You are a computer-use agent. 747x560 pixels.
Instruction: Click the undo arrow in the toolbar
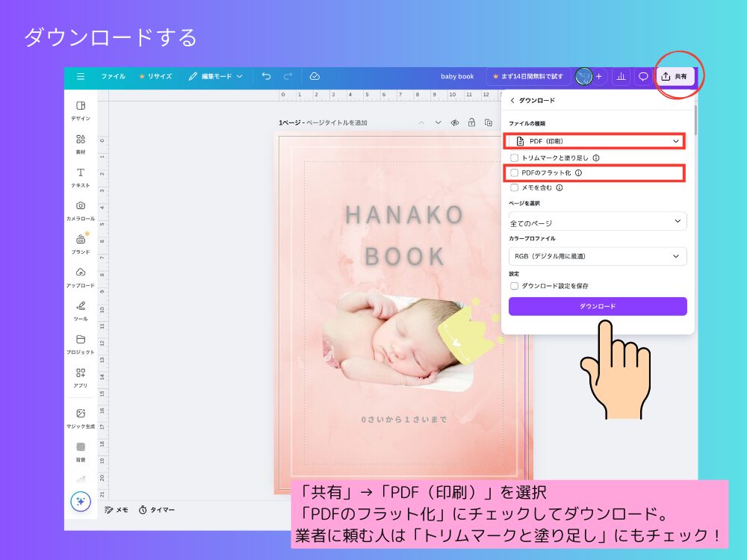pos(267,76)
